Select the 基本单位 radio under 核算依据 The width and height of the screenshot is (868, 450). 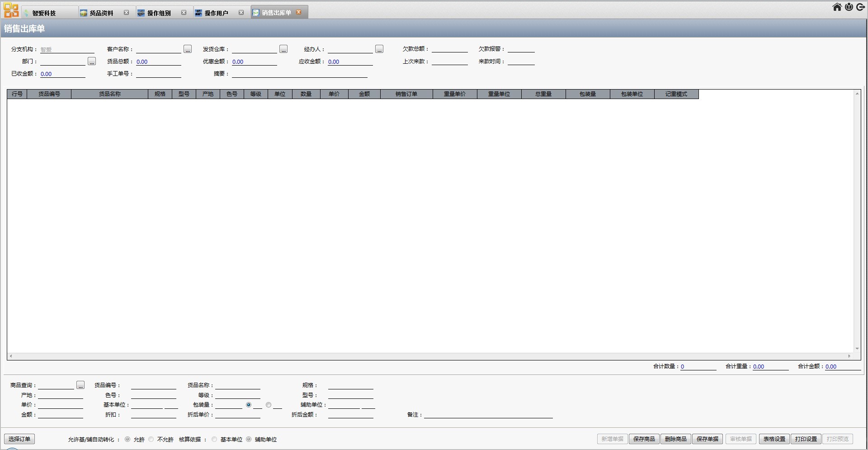pos(214,439)
